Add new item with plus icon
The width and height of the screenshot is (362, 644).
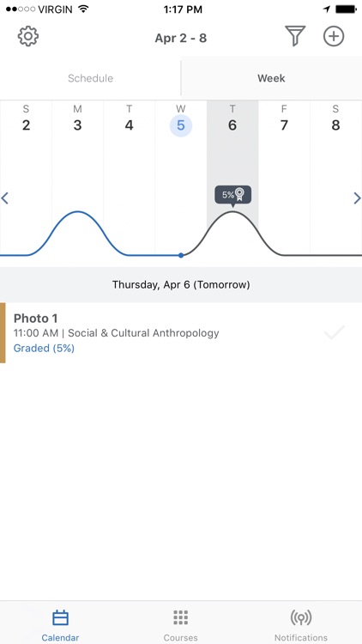[x=334, y=36]
